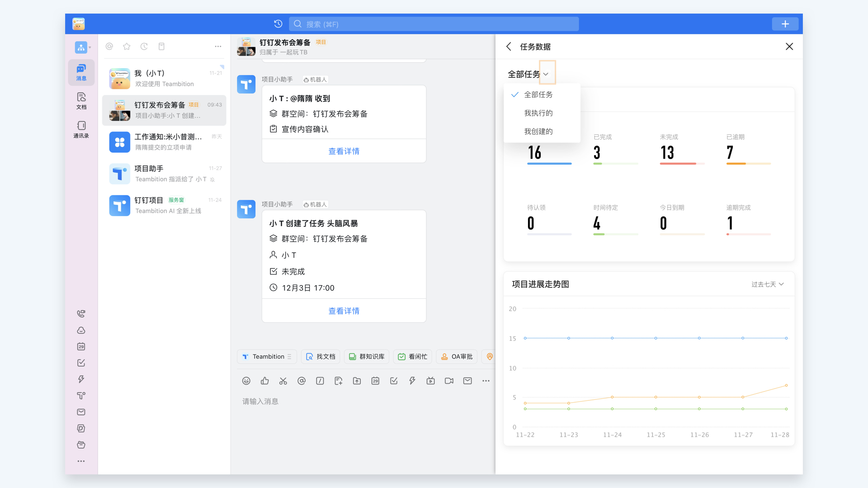Open the emoji picker in the message toolbar
The width and height of the screenshot is (868, 488).
(x=246, y=380)
